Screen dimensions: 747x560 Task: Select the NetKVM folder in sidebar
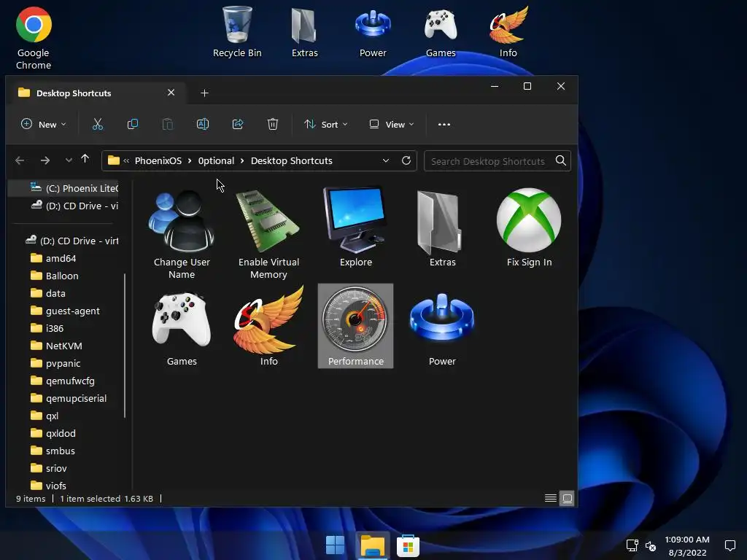pos(56,346)
